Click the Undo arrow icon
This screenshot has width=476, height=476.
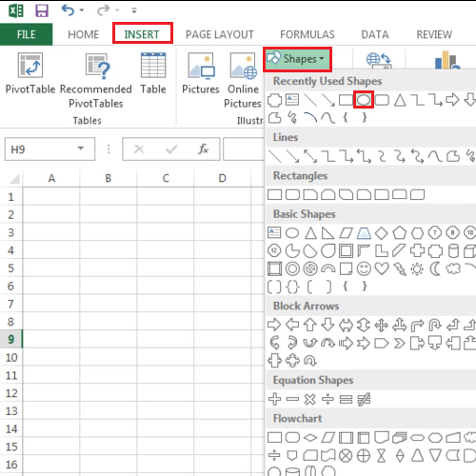coord(68,10)
